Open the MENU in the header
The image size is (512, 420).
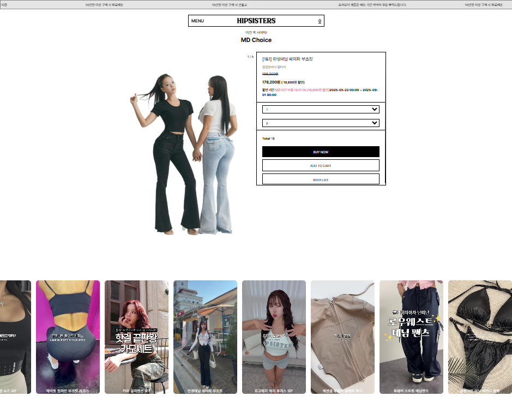pyautogui.click(x=197, y=21)
